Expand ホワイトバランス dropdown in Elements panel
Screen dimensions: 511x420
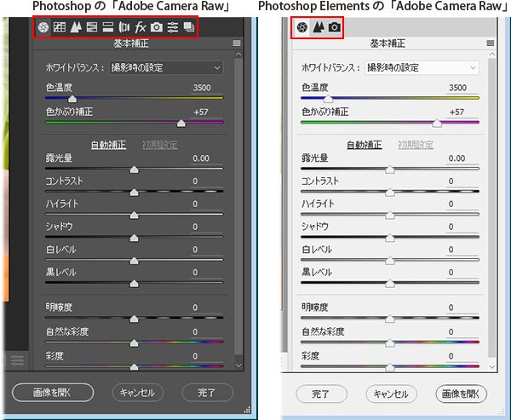point(422,68)
